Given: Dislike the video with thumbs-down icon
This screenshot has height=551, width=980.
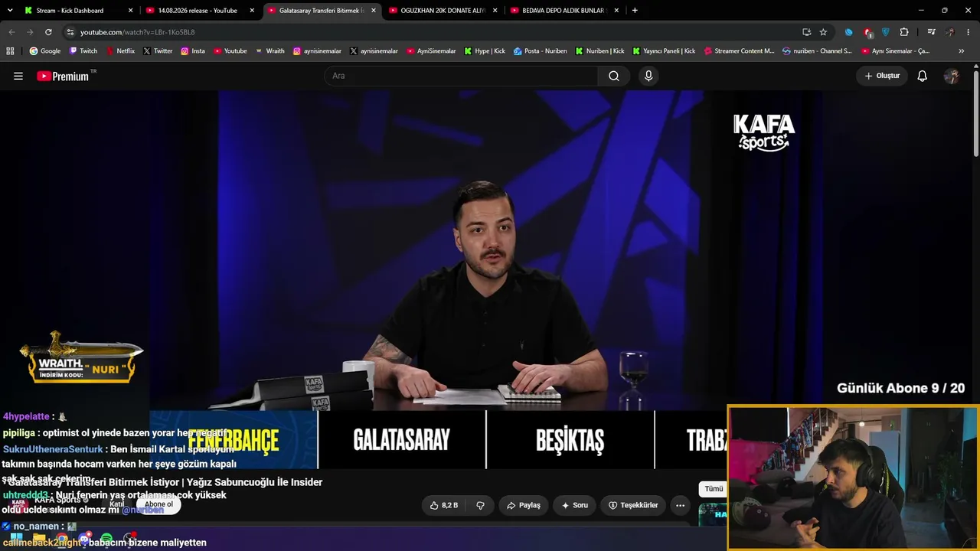Looking at the screenshot, I should 481,505.
